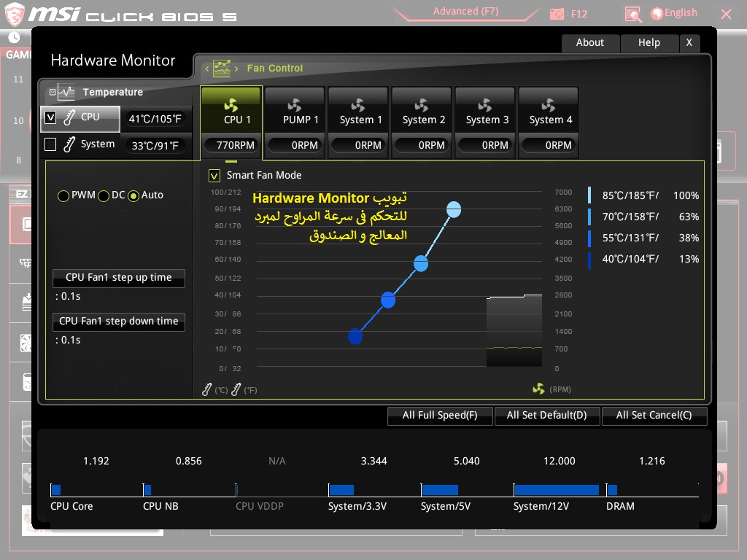This screenshot has height=560, width=747.
Task: Open CPU Fan1 step down time setting
Action: 119,322
